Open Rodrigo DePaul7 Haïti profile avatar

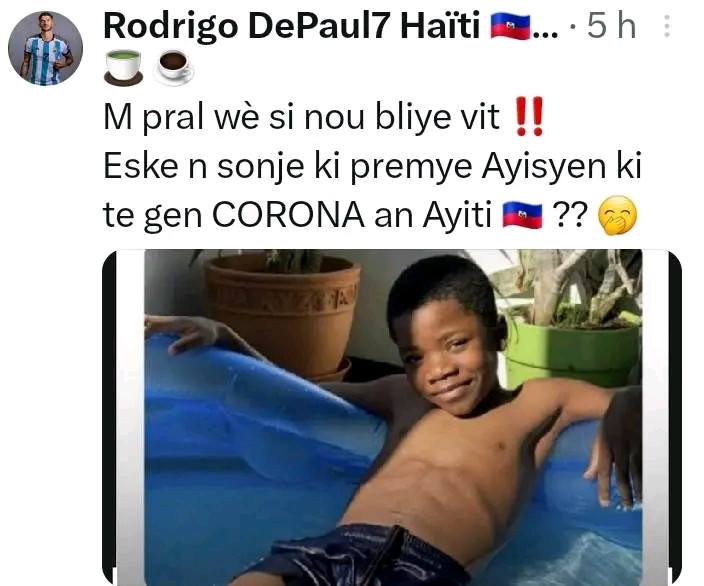coord(45,48)
